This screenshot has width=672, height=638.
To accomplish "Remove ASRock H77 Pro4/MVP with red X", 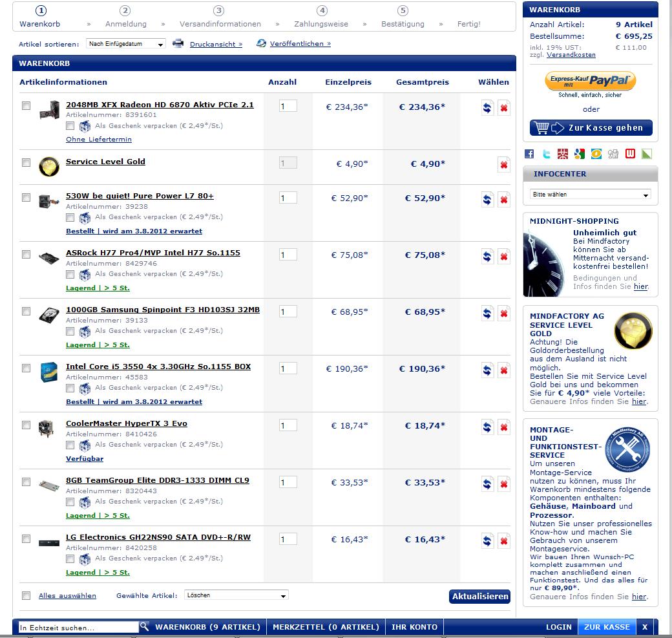I will (x=504, y=257).
